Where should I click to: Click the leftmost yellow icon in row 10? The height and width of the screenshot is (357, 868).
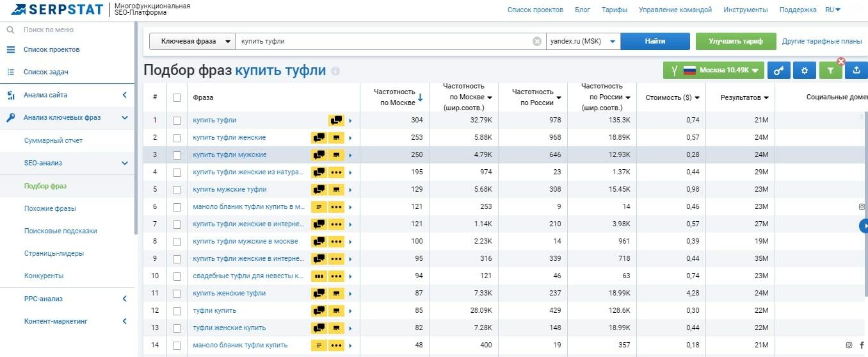[x=319, y=276]
